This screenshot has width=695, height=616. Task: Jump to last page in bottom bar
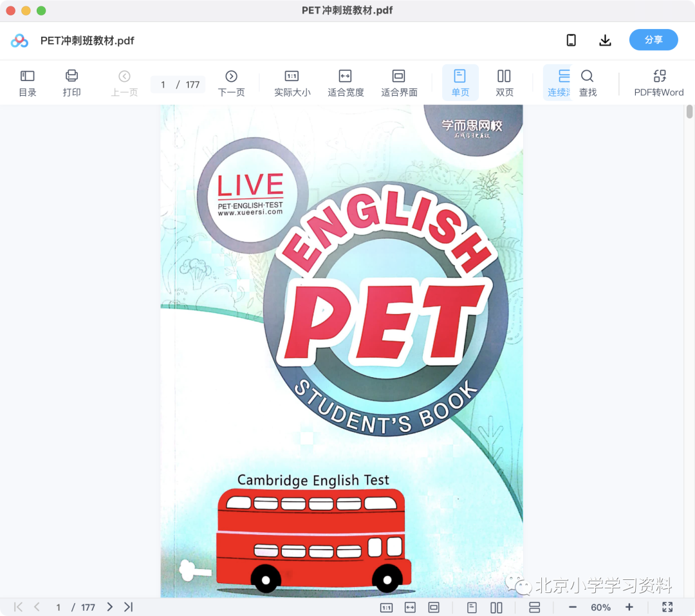129,607
